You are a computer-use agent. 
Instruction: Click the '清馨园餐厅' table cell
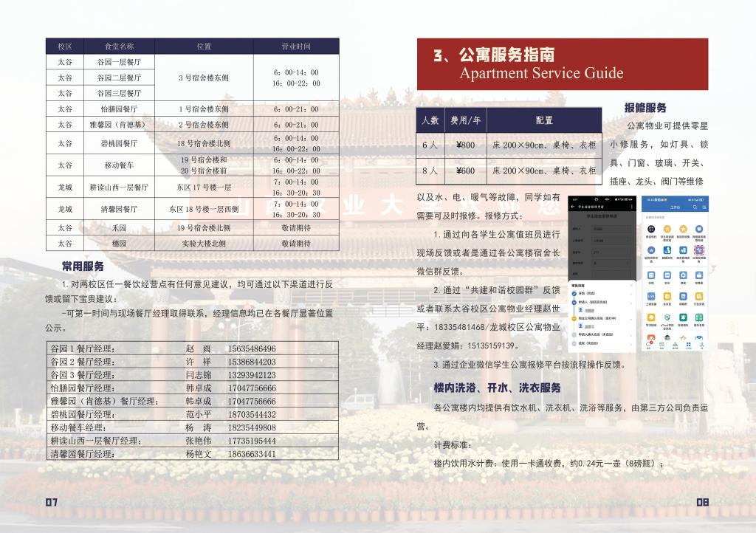pyautogui.click(x=119, y=209)
